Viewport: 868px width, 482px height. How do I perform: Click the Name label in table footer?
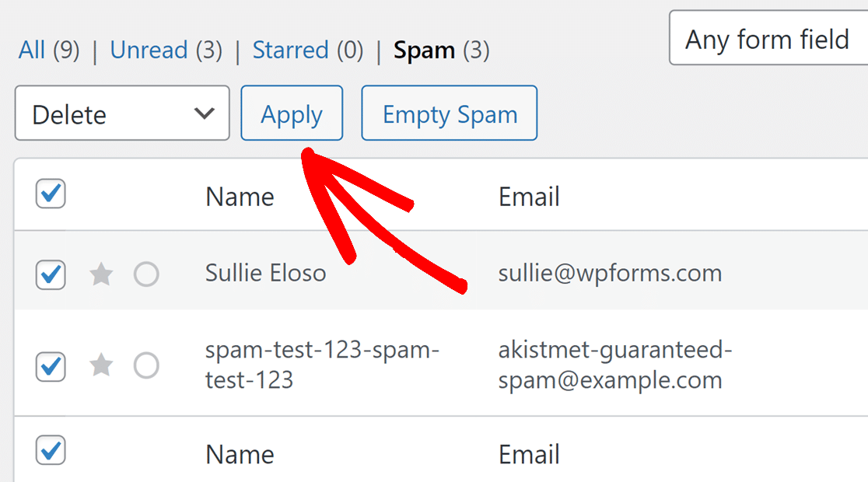point(240,454)
